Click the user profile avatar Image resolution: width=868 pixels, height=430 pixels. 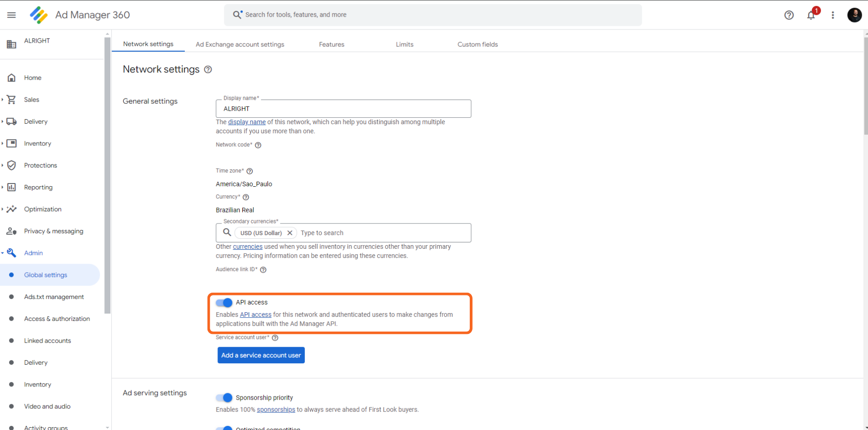click(854, 15)
